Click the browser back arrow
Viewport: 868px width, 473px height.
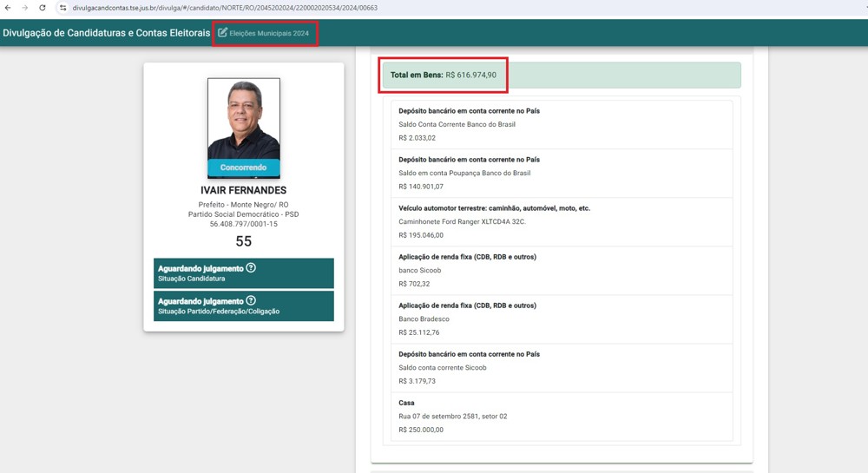pyautogui.click(x=8, y=8)
